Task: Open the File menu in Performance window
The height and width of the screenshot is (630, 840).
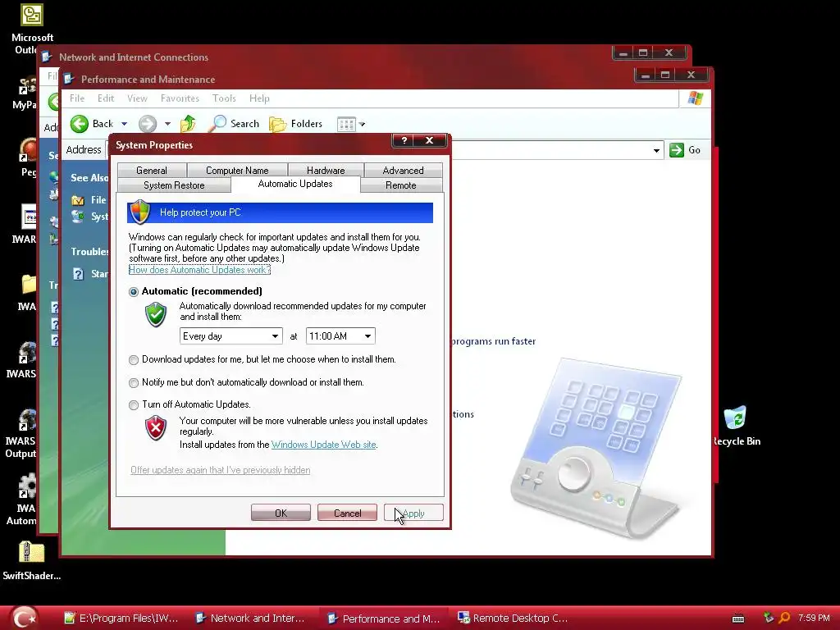Action: point(77,98)
